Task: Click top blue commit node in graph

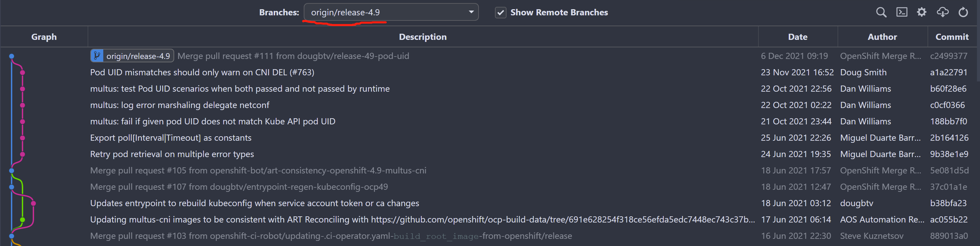Action: 12,56
